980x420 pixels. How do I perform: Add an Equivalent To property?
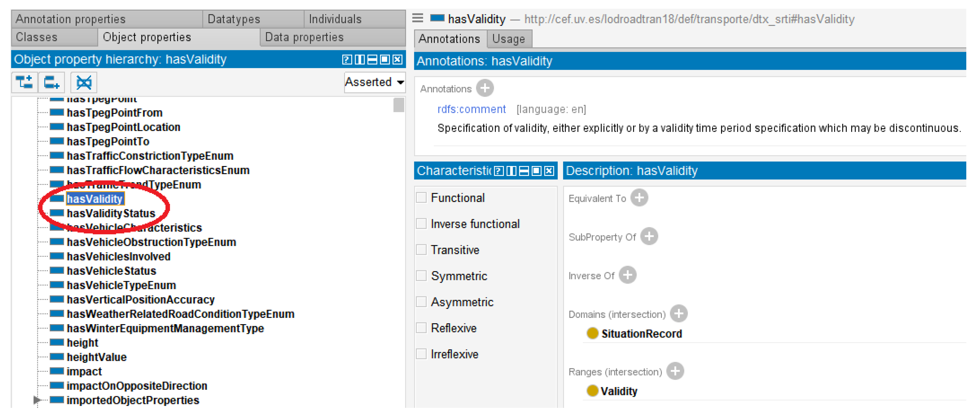click(x=639, y=198)
